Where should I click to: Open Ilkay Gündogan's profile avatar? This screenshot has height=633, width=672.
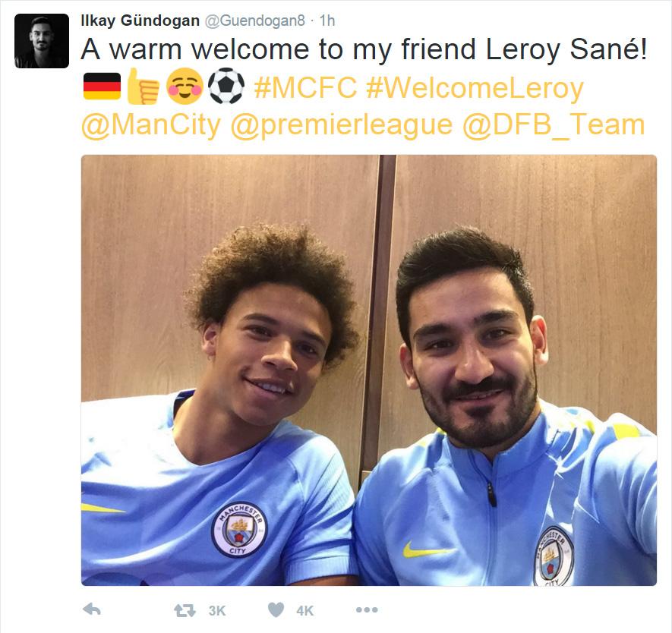click(42, 41)
